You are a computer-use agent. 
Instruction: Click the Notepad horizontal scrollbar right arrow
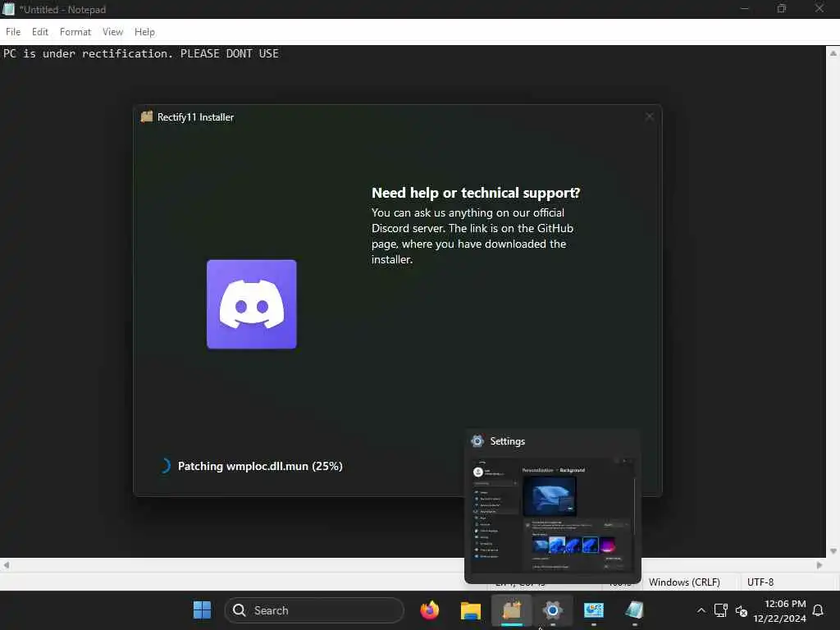(819, 565)
